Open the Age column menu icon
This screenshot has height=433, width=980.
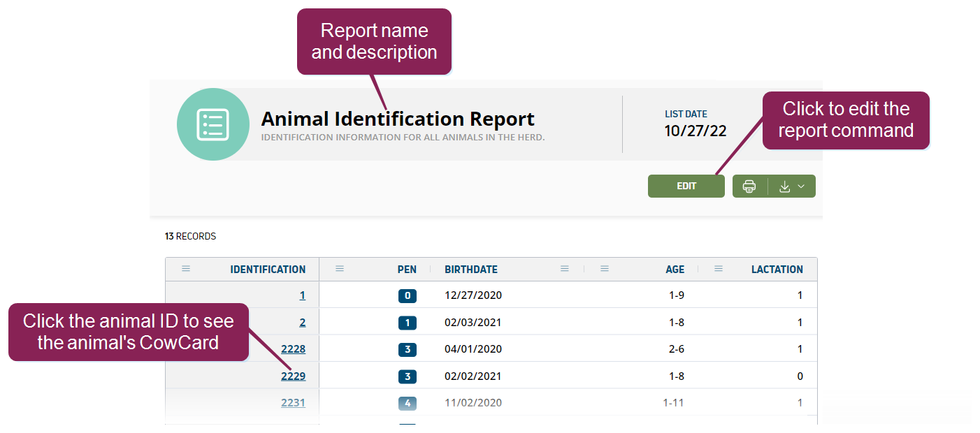pos(605,269)
